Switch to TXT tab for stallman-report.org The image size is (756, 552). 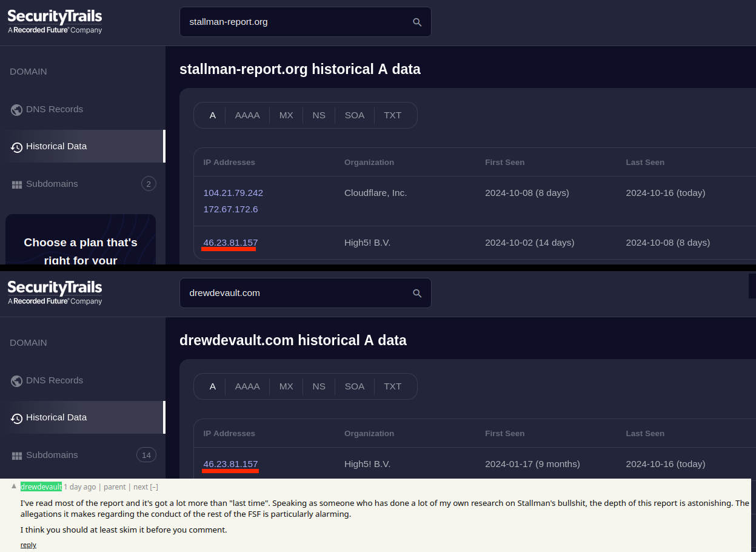[x=393, y=115]
